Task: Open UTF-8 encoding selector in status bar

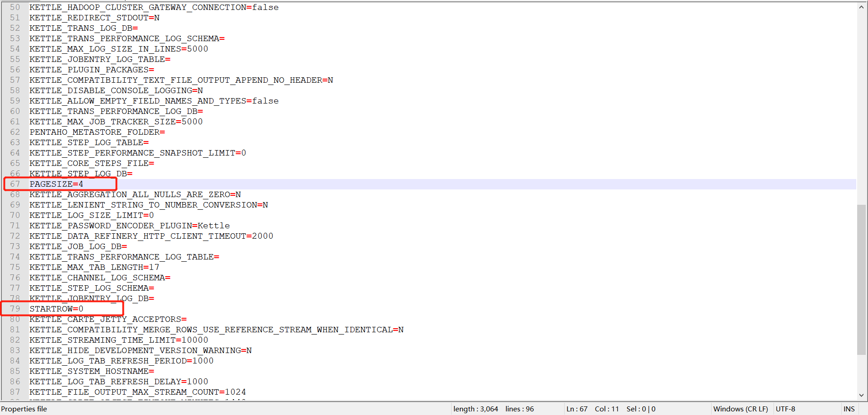Action: click(785, 409)
